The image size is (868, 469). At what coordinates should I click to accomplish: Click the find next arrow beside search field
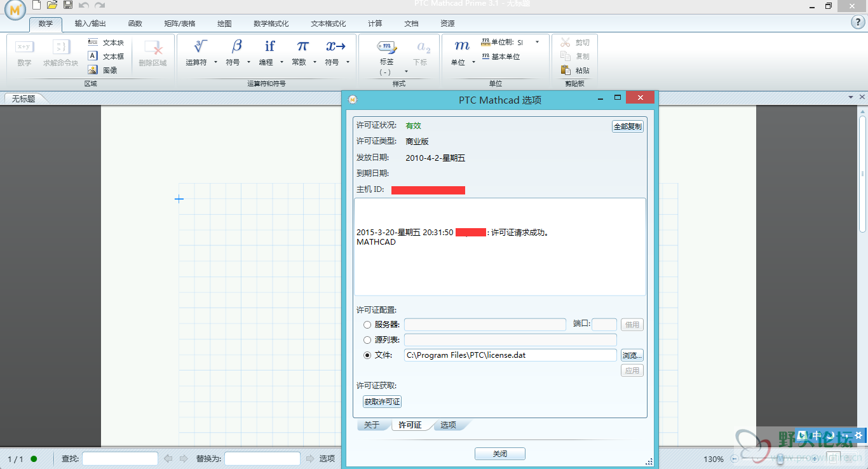click(184, 458)
